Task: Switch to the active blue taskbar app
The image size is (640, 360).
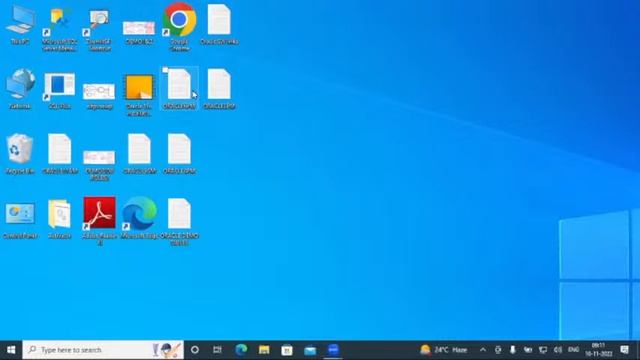Action: pos(333,350)
